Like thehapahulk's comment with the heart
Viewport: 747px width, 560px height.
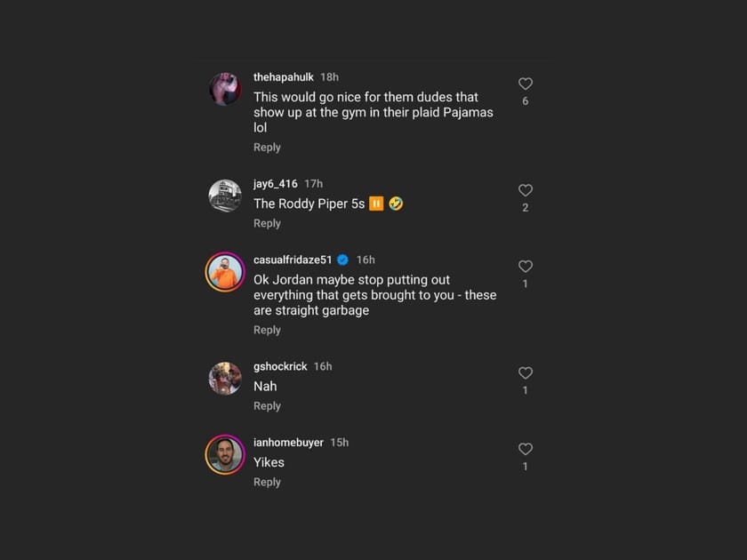point(526,84)
